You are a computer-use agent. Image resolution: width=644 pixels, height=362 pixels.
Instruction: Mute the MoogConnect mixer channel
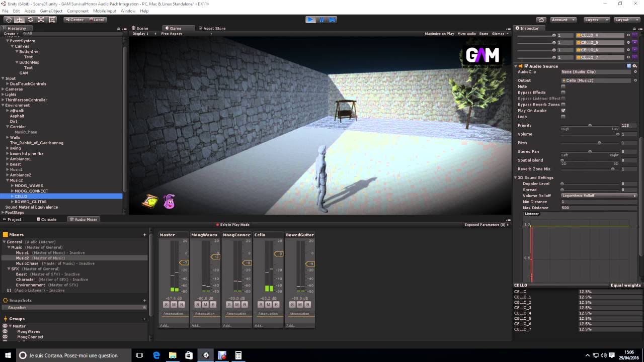pyautogui.click(x=236, y=304)
